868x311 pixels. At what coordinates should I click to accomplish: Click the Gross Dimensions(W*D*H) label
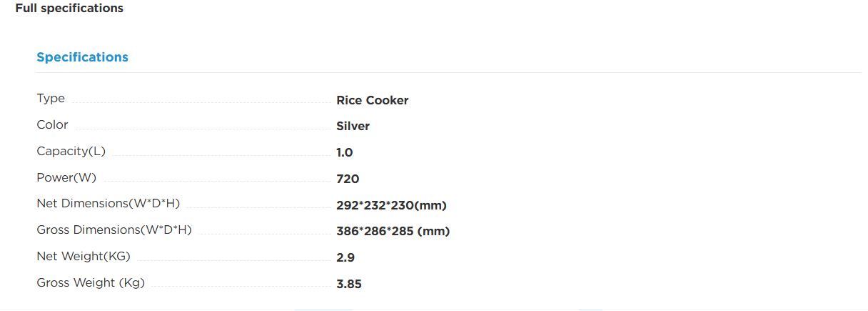click(114, 230)
